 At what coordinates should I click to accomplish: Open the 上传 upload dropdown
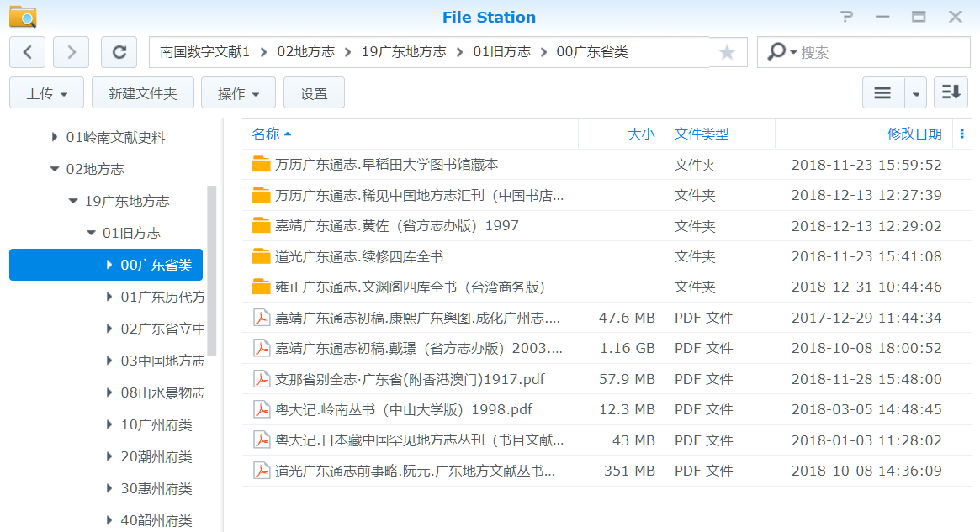pos(46,93)
